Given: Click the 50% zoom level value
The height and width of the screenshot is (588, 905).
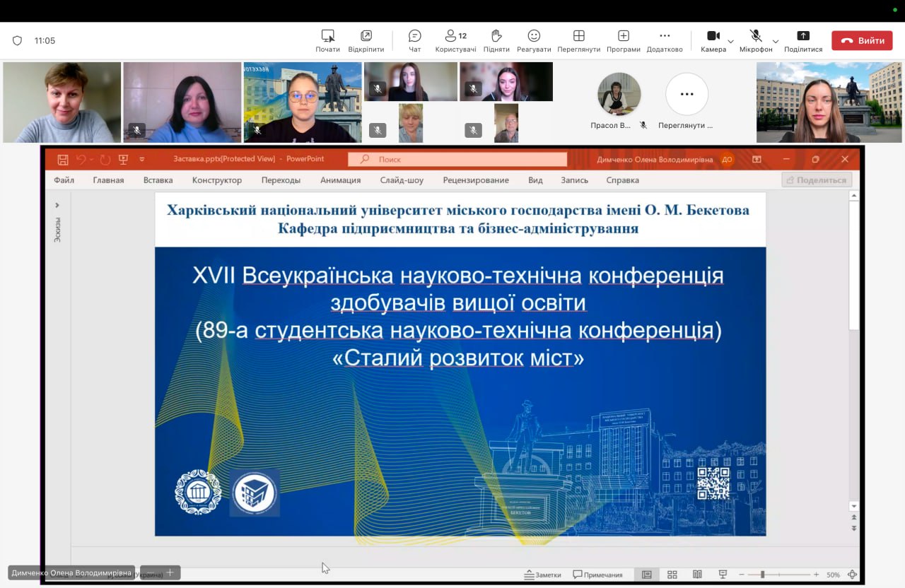Looking at the screenshot, I should pos(833,575).
